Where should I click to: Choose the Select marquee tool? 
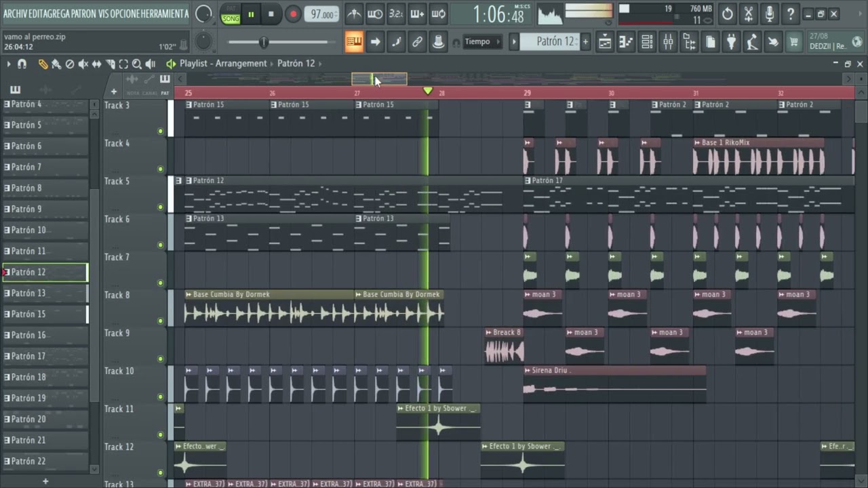(123, 64)
